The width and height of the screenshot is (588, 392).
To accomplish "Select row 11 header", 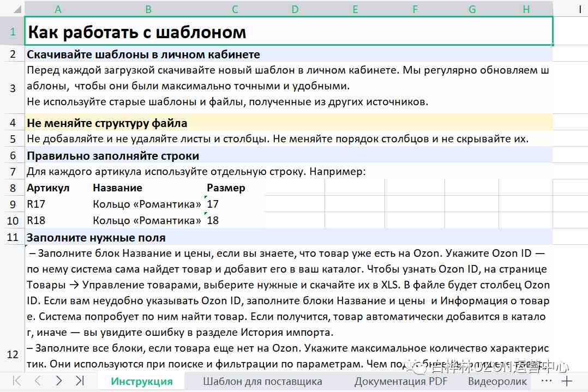I will 13,237.
